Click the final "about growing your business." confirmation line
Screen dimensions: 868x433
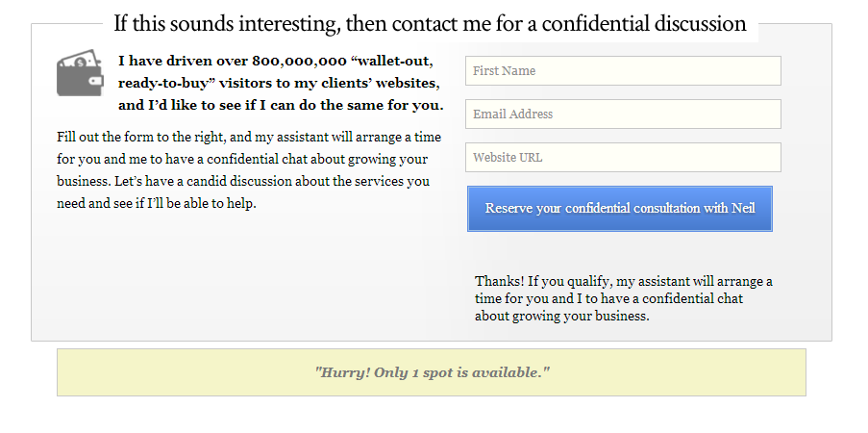click(x=562, y=316)
